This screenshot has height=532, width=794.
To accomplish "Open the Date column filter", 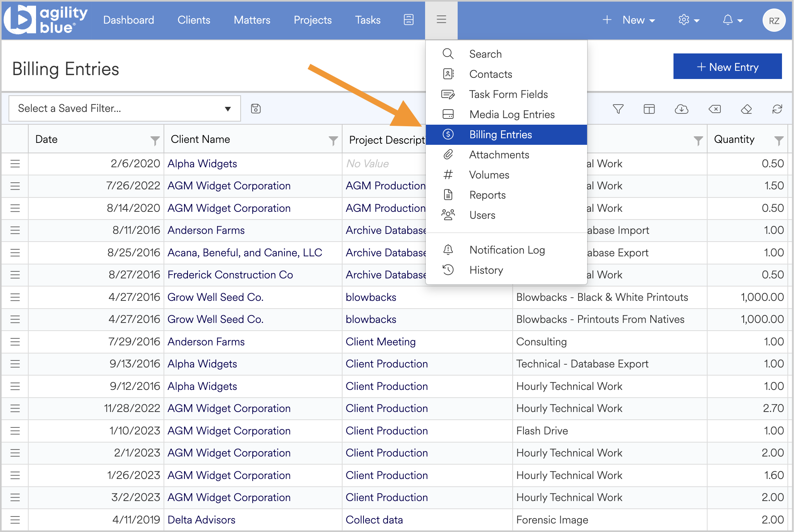I will [155, 140].
